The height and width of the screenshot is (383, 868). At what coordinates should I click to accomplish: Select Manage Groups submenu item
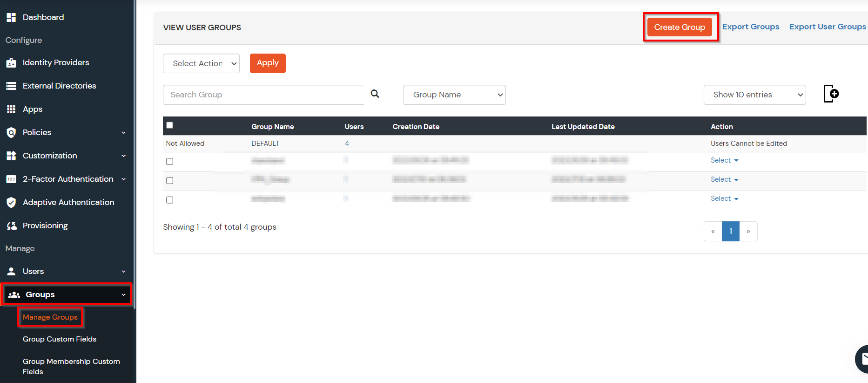(x=50, y=317)
